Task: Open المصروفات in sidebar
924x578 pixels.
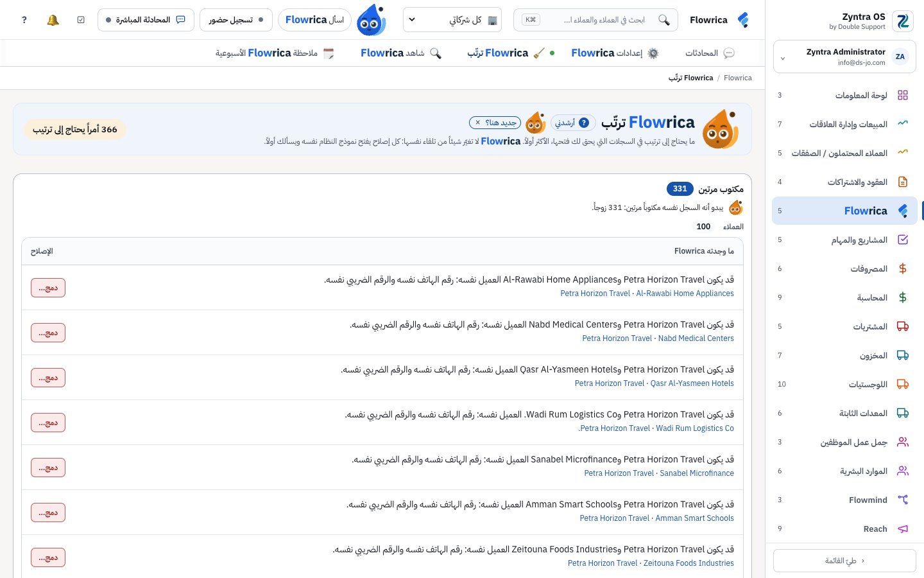Action: 844,268
